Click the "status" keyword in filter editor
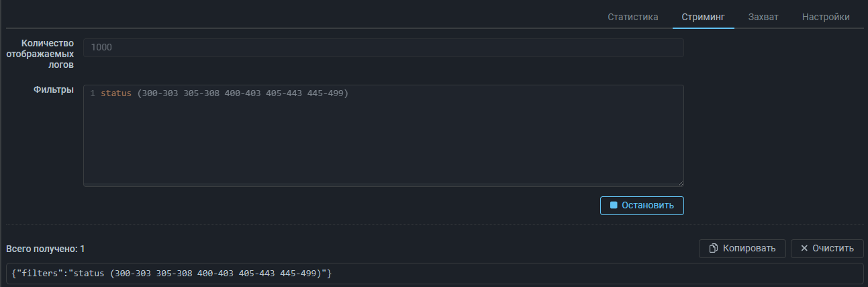The image size is (868, 287). click(116, 93)
